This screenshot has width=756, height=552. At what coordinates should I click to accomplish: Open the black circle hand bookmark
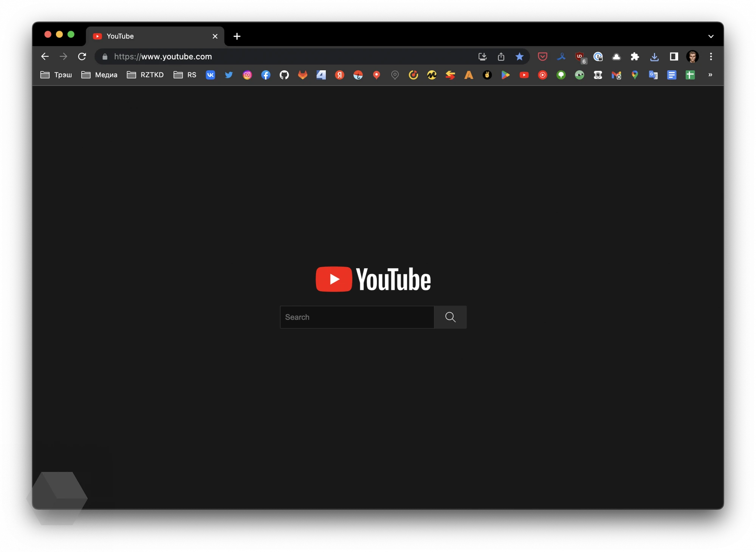pyautogui.click(x=487, y=75)
